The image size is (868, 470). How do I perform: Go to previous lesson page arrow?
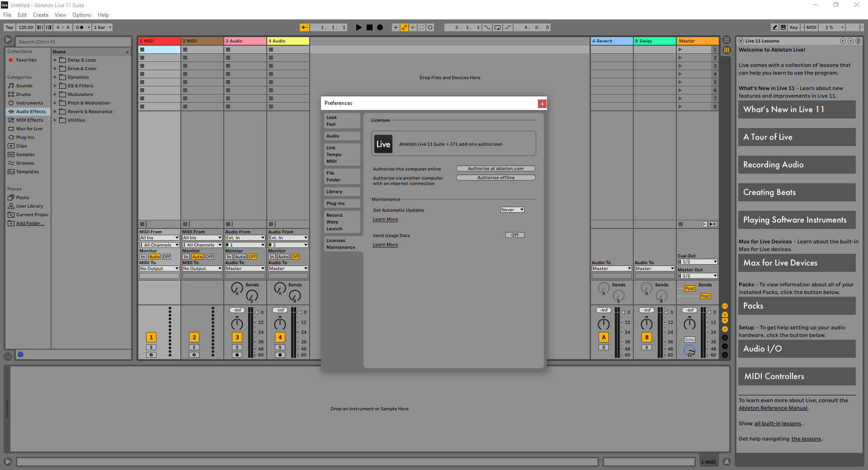coord(843,41)
